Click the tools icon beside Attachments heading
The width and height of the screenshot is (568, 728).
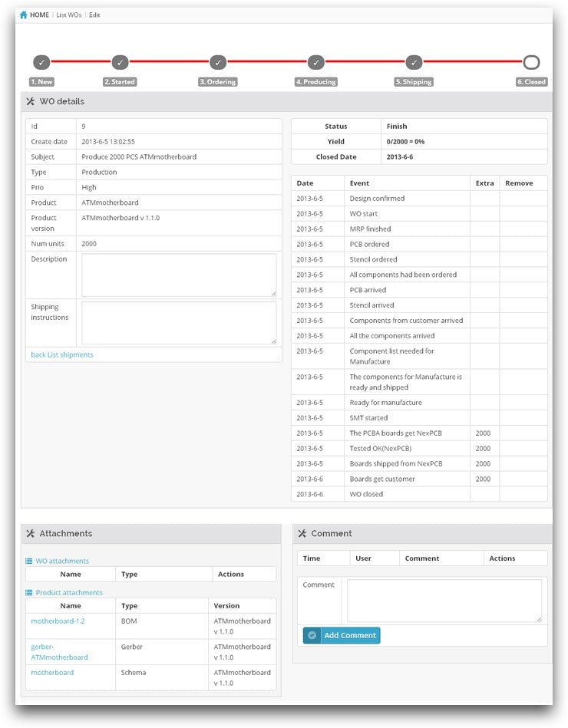point(31,533)
